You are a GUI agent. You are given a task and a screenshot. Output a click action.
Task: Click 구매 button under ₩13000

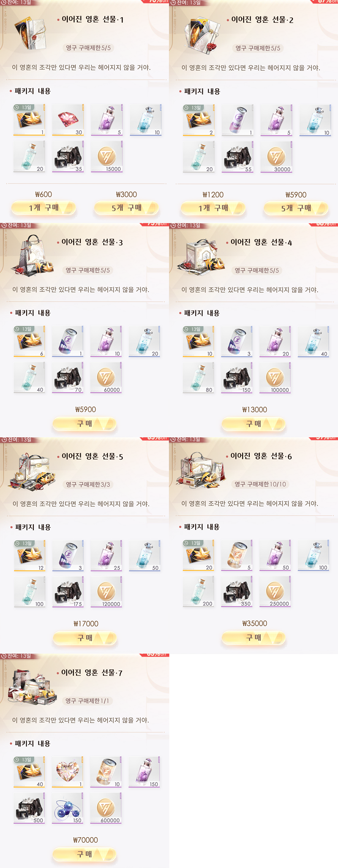point(254,424)
